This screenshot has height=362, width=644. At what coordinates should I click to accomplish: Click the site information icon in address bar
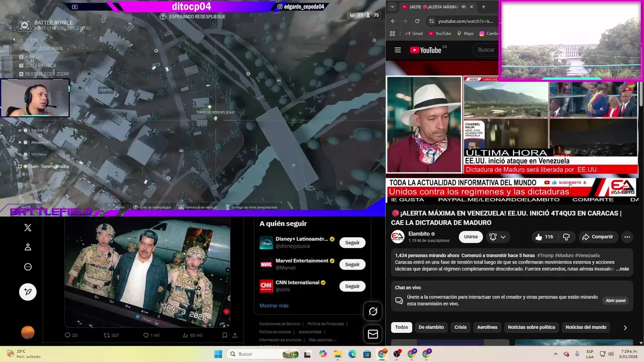[431, 21]
